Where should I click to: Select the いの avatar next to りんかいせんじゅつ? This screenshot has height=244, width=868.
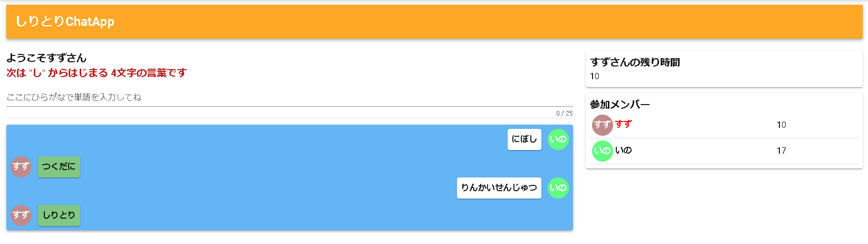pos(558,188)
